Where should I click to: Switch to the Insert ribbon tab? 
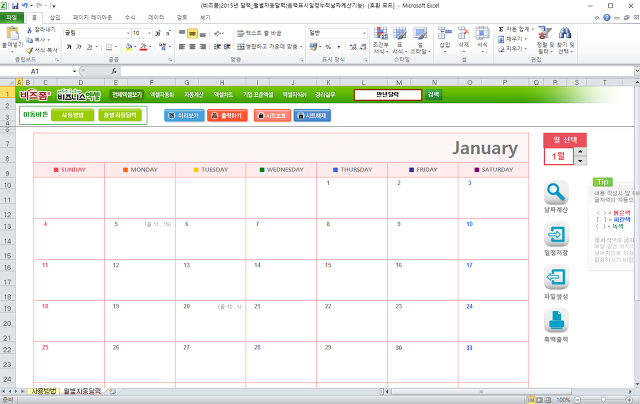click(x=55, y=18)
